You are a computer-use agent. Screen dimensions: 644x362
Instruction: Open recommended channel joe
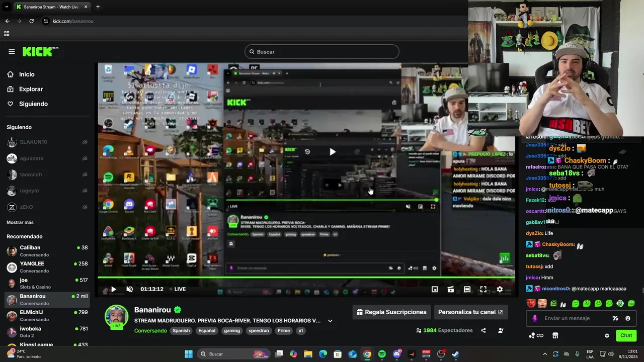pyautogui.click(x=47, y=283)
